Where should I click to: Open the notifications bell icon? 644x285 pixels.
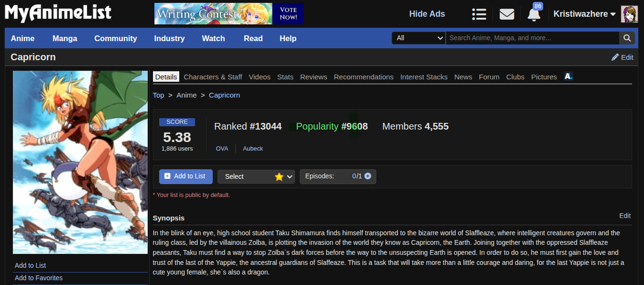click(x=534, y=14)
